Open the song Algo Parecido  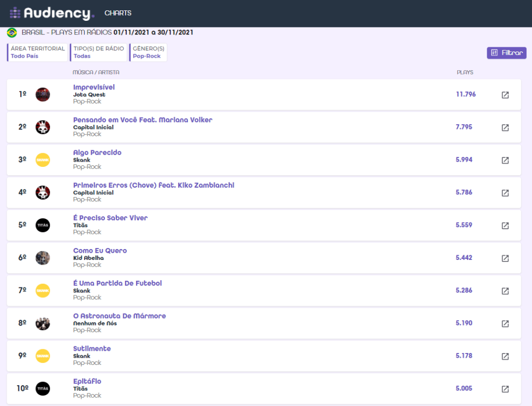(97, 152)
